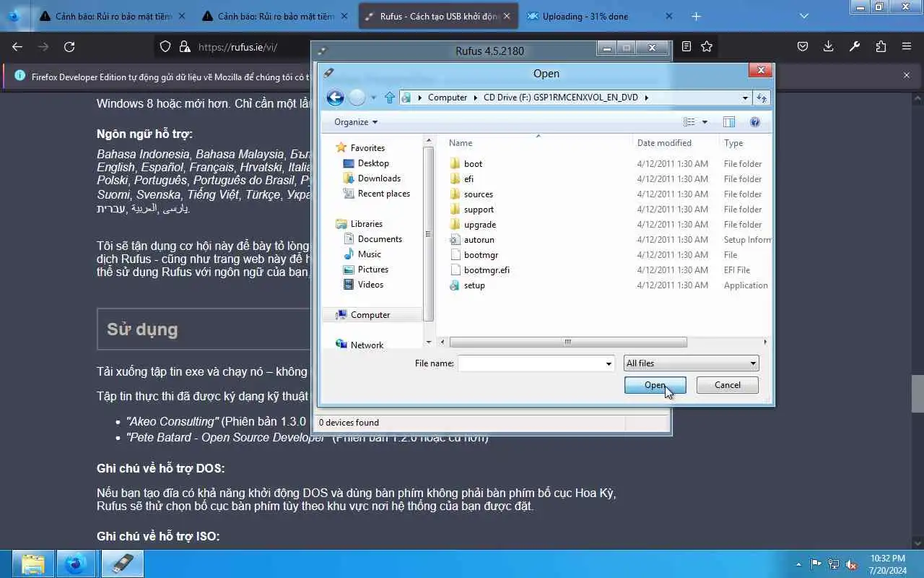
Task: Toggle the preview pane icon
Action: point(729,122)
